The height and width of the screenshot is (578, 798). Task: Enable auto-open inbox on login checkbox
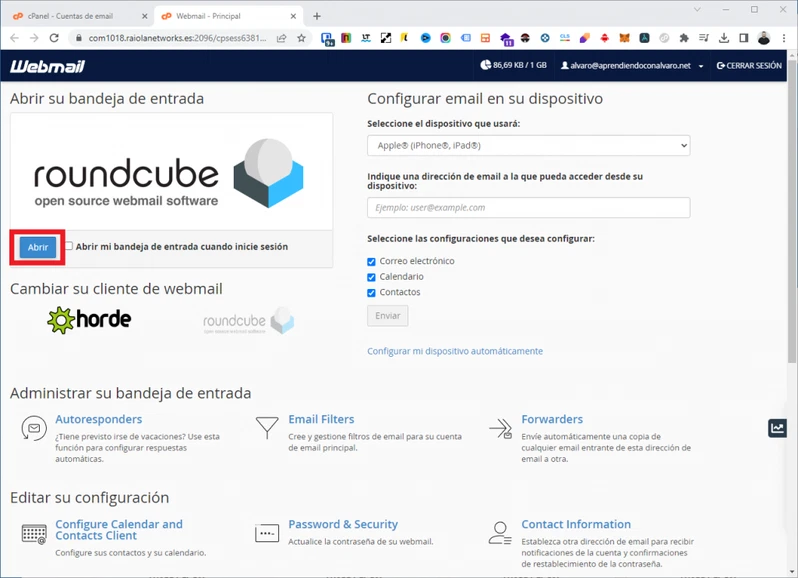tap(69, 246)
